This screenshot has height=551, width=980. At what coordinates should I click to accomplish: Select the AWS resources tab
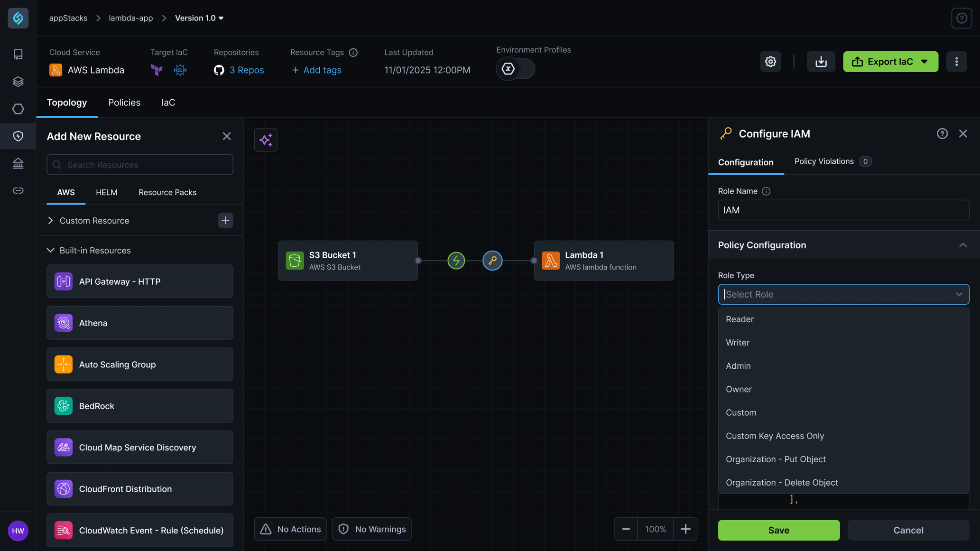(66, 192)
